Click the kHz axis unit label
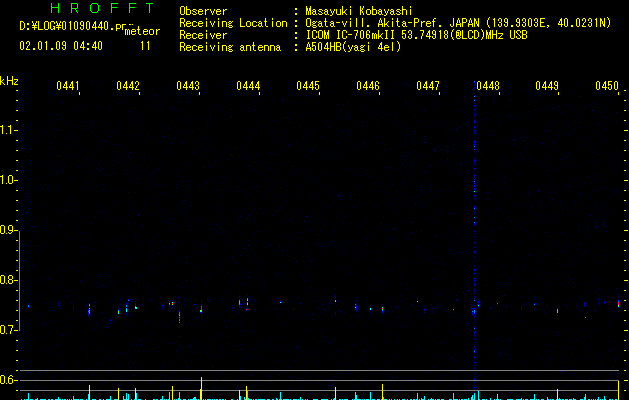Screen dimensions: 629x400 9,81
